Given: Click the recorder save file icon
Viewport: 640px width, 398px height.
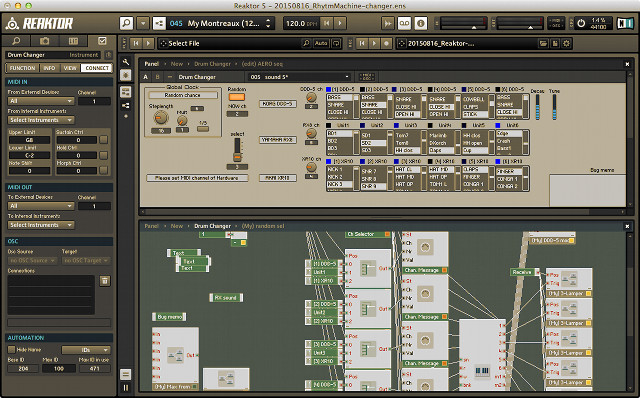Looking at the screenshot, I should 555,43.
